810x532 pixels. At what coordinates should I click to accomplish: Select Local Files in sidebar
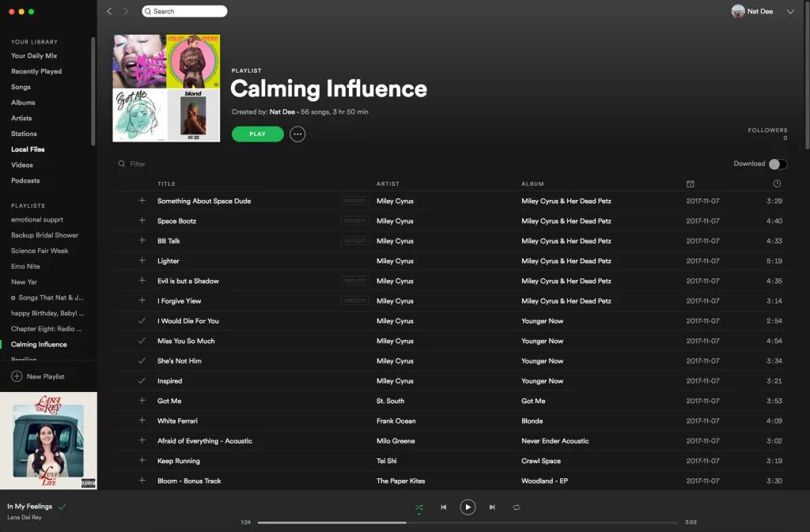28,149
